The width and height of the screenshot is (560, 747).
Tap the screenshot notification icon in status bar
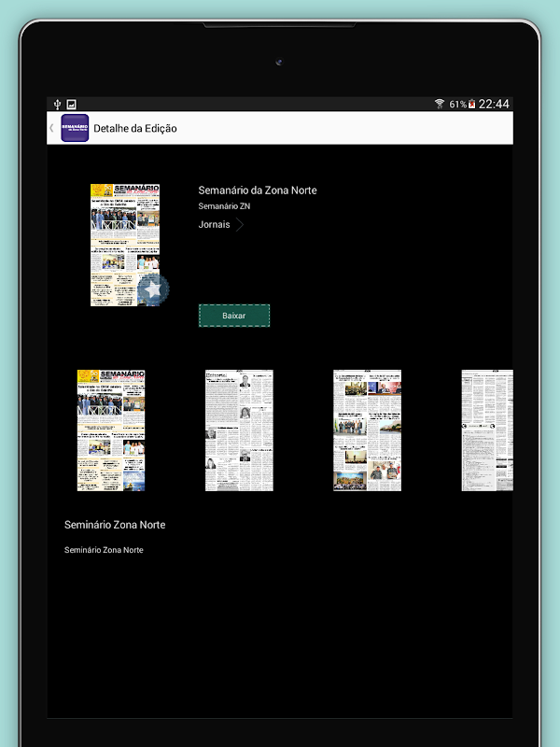(72, 105)
